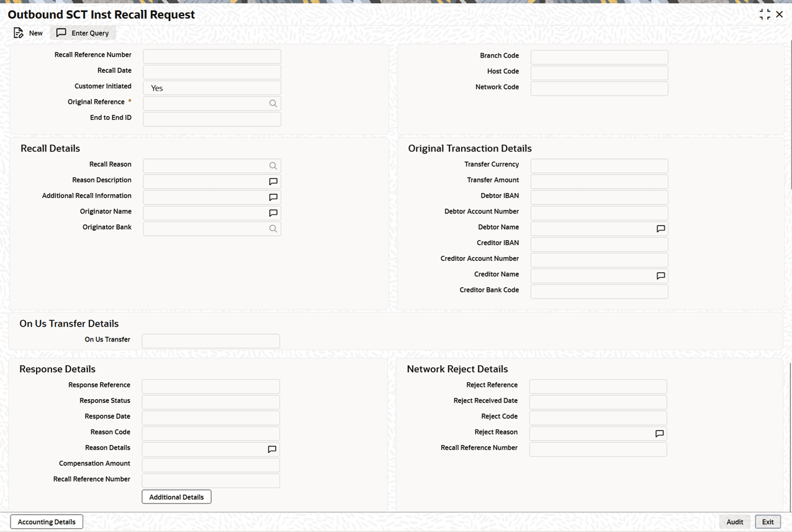Click the Debtor Account Number field
This screenshot has height=532, width=792.
(x=599, y=213)
